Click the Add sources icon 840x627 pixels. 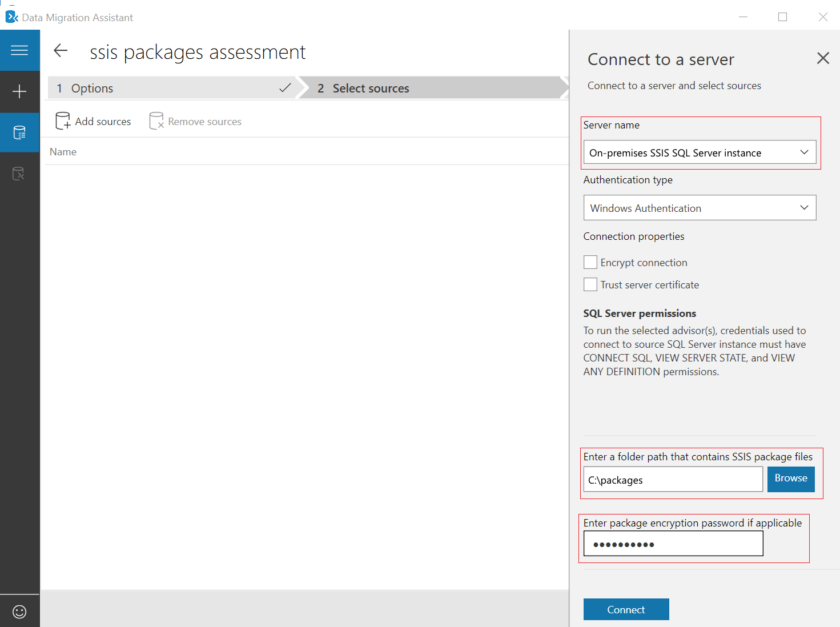[x=63, y=121]
